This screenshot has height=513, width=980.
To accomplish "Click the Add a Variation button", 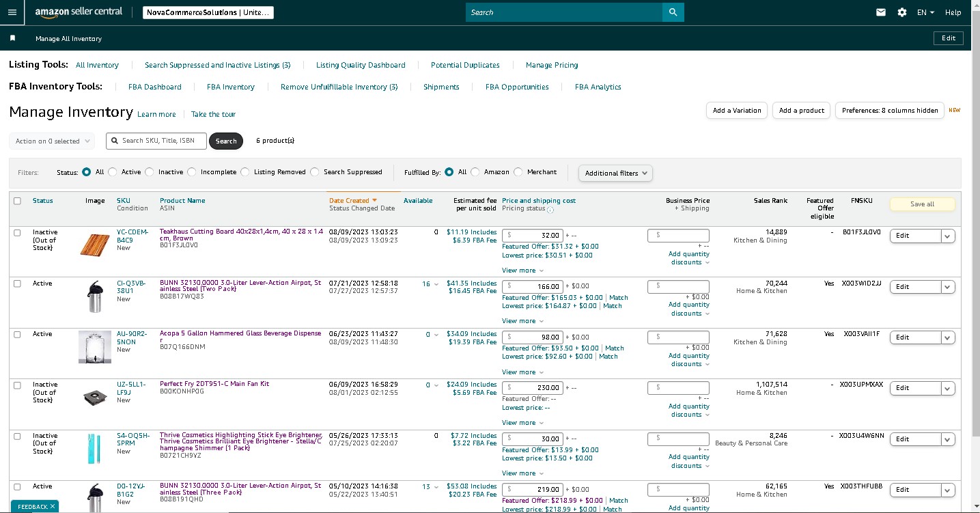I will tap(737, 111).
